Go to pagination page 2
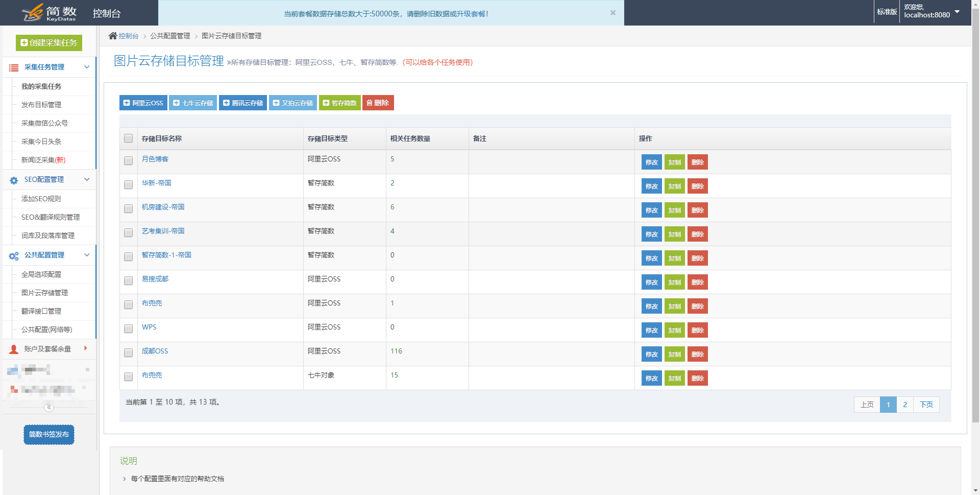This screenshot has width=980, height=495. coord(905,405)
